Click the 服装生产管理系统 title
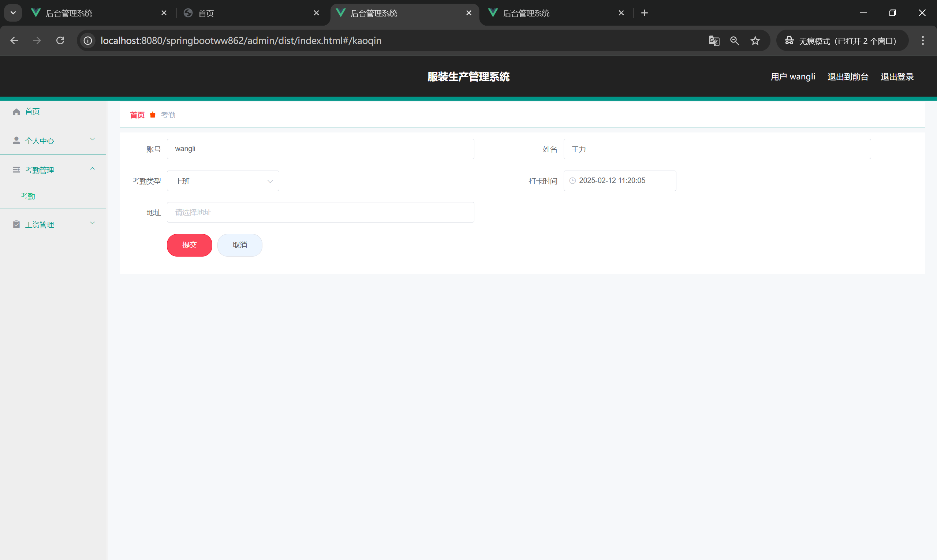Screen dimensions: 937x560 point(468,76)
